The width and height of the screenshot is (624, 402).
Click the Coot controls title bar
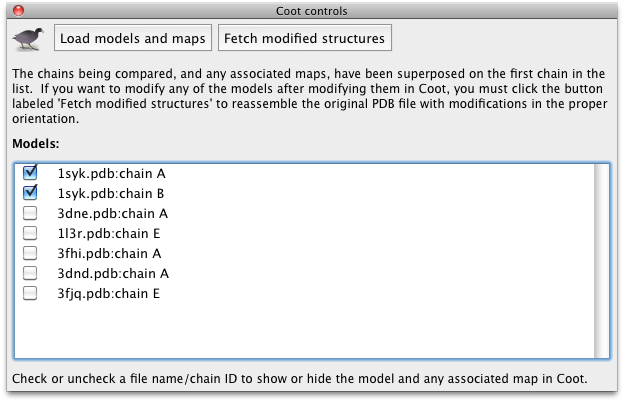(x=311, y=10)
